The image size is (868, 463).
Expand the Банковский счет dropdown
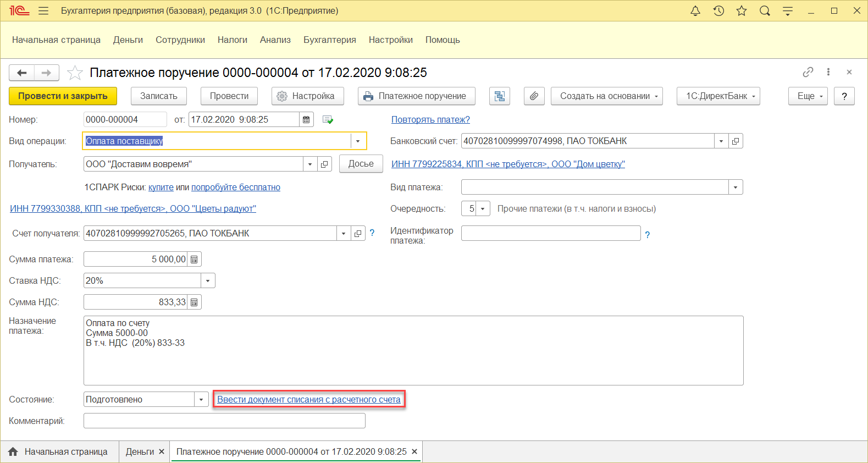pos(721,141)
